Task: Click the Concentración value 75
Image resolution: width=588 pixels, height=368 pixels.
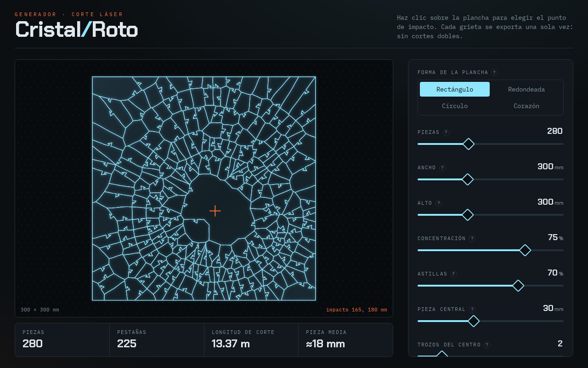Action: (553, 237)
